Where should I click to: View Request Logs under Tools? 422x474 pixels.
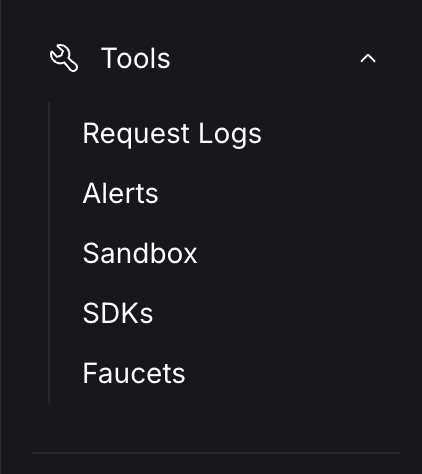pyautogui.click(x=172, y=134)
